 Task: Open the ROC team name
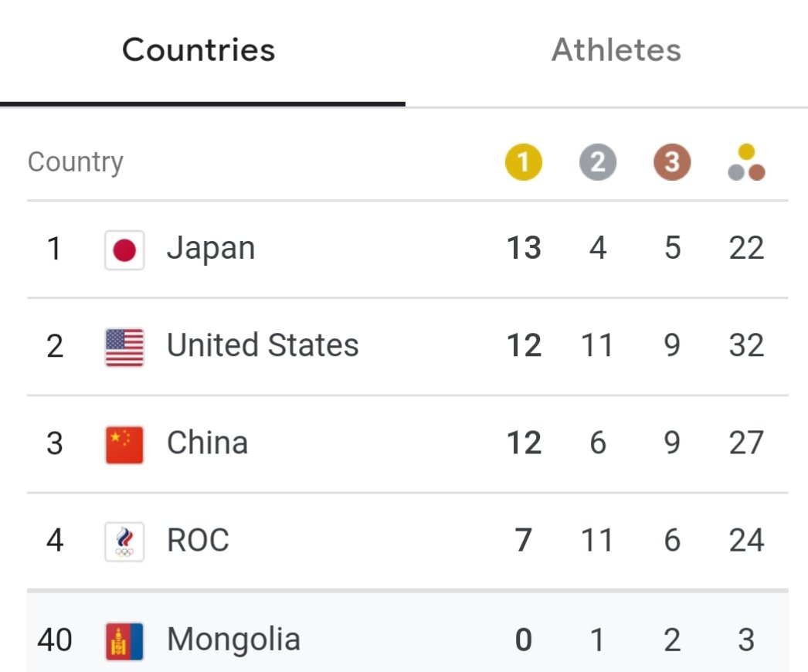tap(198, 540)
